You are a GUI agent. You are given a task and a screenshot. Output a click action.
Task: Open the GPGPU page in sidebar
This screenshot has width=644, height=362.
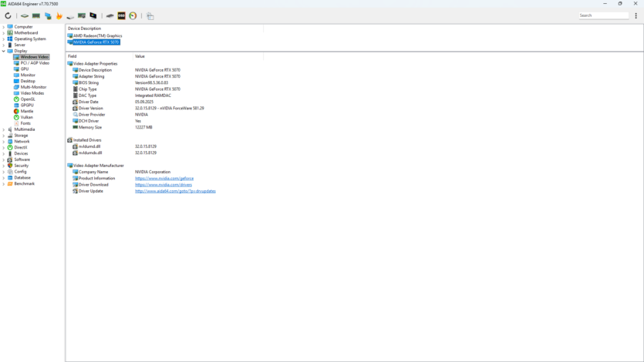[27, 106]
